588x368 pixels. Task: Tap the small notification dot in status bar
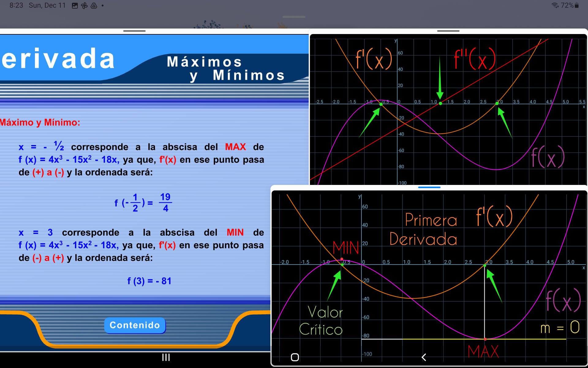coord(103,6)
